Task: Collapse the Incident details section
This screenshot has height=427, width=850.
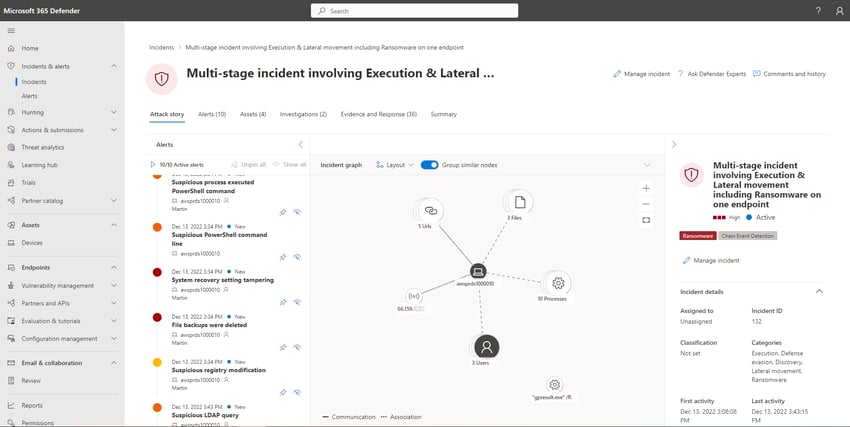Action: click(819, 292)
